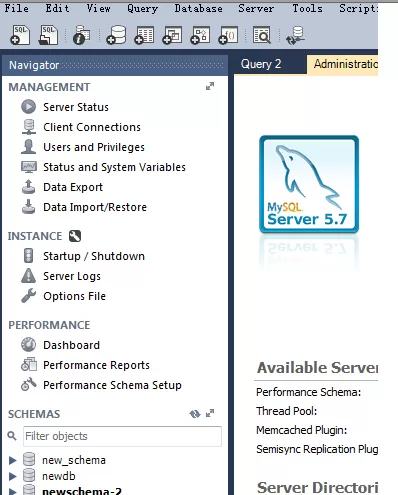Click the Filter objects search field
Image resolution: width=398 pixels, height=495 pixels.
point(122,436)
